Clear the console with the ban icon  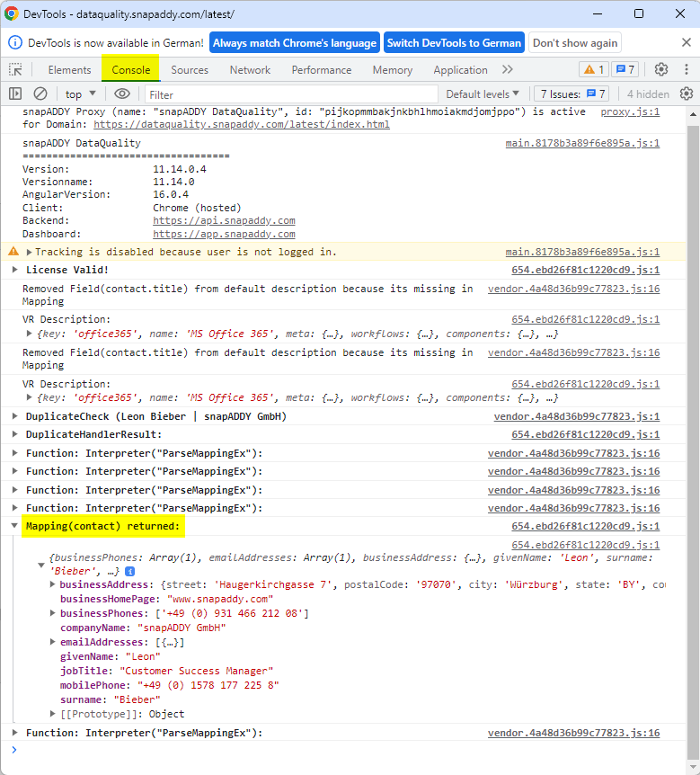click(40, 94)
